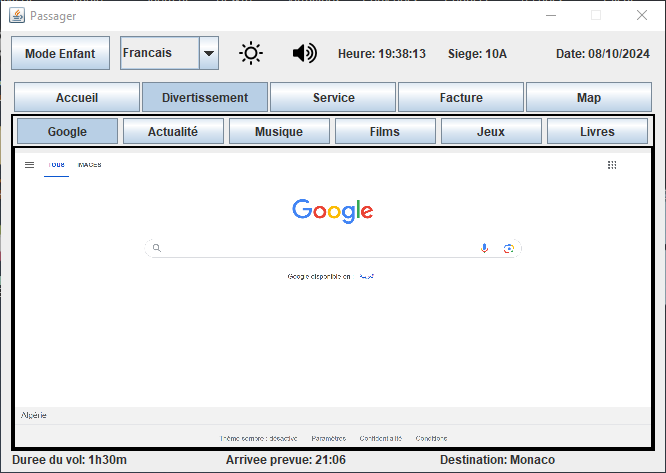Viewport: 666px width, 473px height.
Task: Switch to the Service tab
Action: 333,98
